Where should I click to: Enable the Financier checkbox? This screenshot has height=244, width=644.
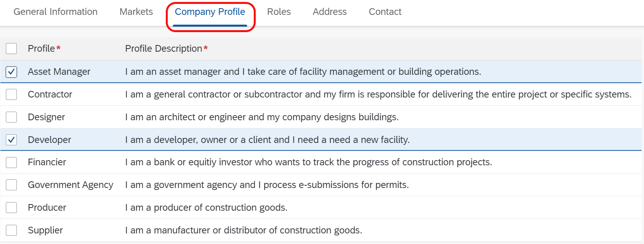pyautogui.click(x=11, y=162)
